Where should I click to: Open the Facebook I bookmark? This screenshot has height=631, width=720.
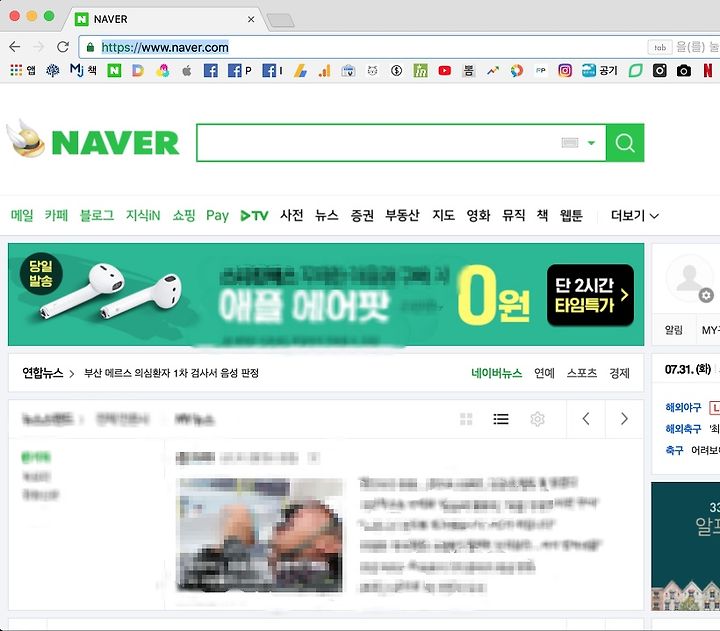pyautogui.click(x=272, y=71)
